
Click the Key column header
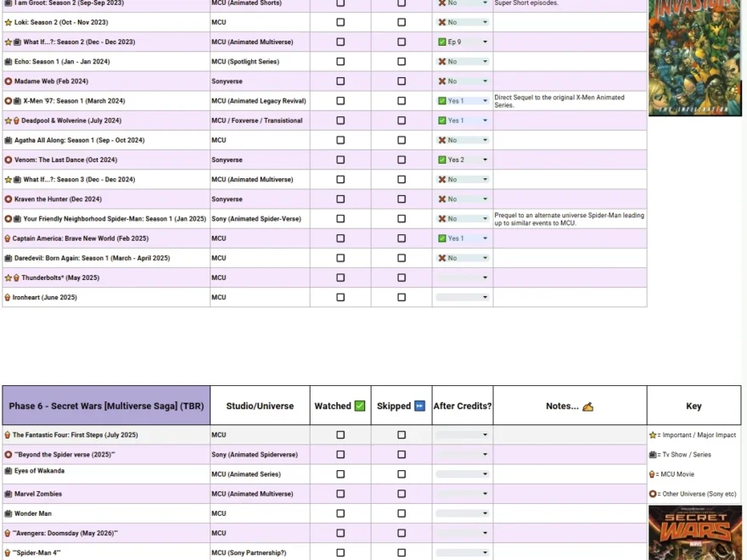coord(693,406)
